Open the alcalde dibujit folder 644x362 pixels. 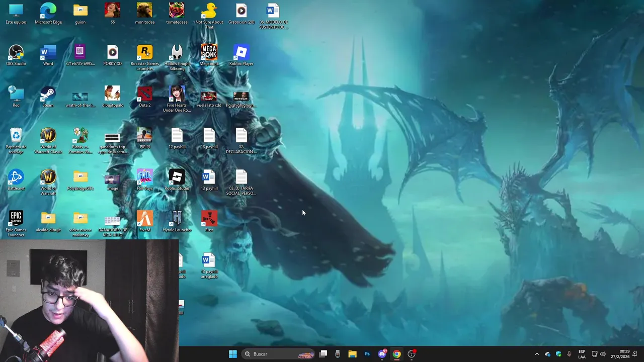click(x=48, y=221)
